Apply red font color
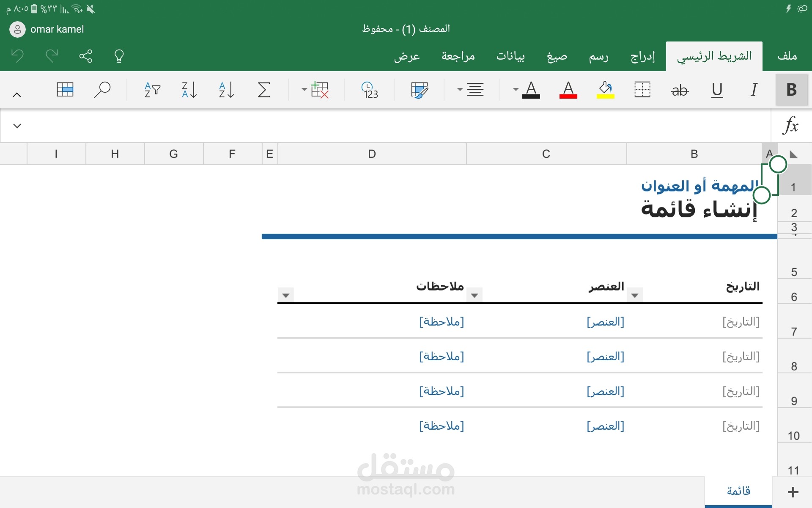Screen dimensions: 812x508 click(568, 90)
